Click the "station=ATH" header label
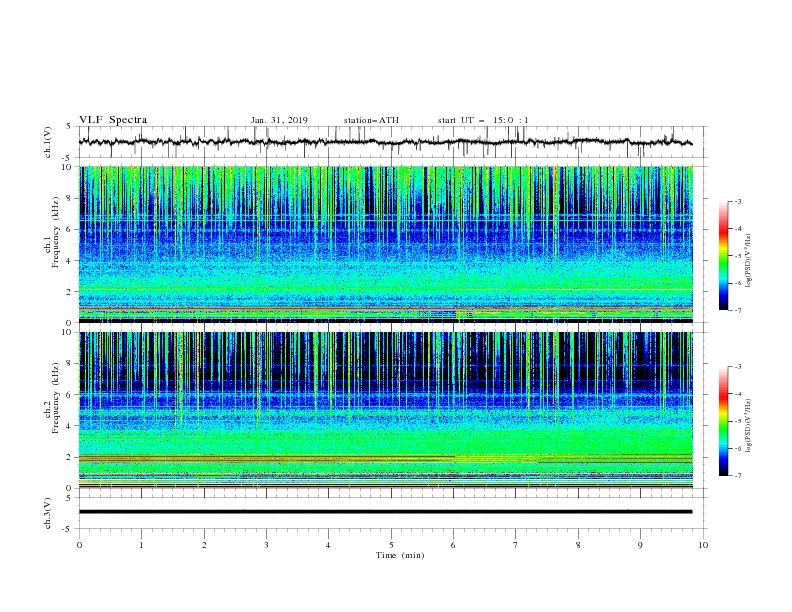The image size is (792, 612). click(371, 120)
